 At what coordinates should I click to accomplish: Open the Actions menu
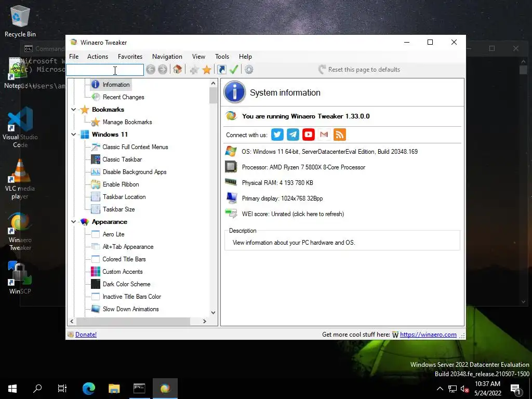[x=98, y=57]
